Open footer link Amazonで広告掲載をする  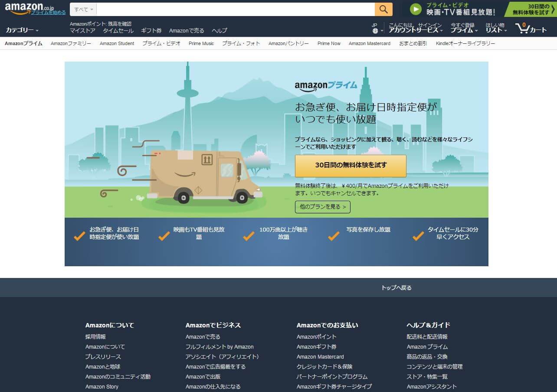(x=216, y=366)
